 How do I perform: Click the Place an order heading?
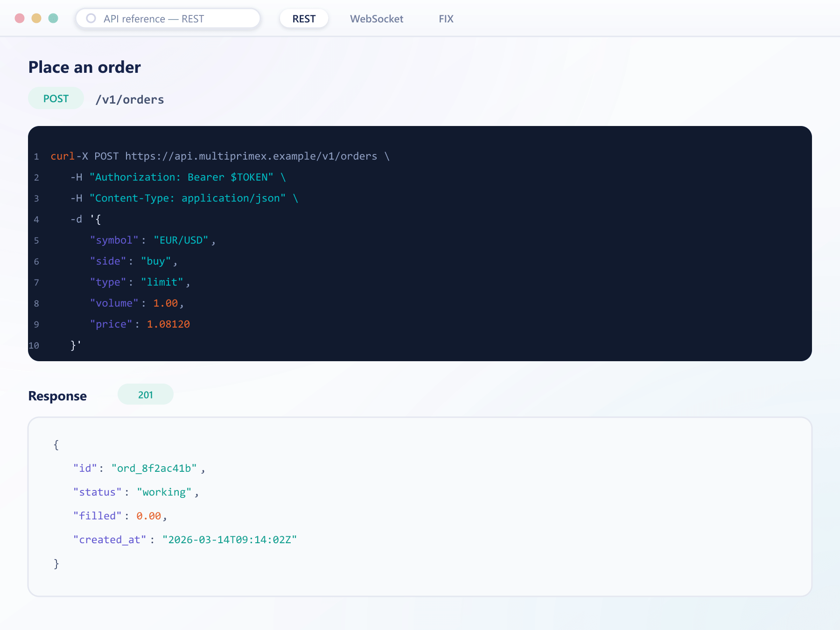tap(84, 67)
